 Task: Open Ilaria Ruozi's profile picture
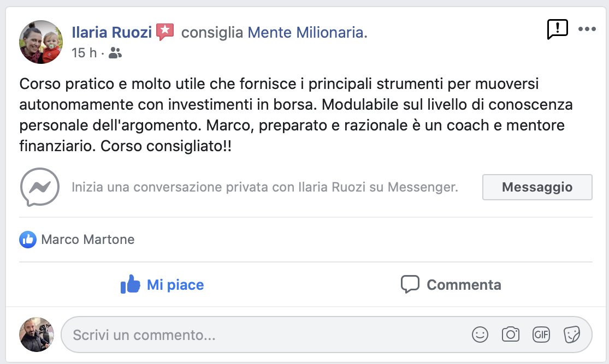[x=41, y=42]
